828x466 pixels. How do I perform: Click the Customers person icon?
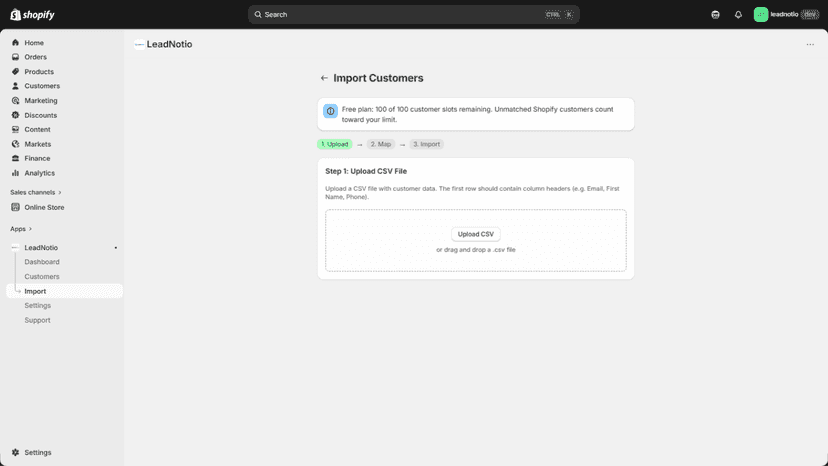(15, 86)
